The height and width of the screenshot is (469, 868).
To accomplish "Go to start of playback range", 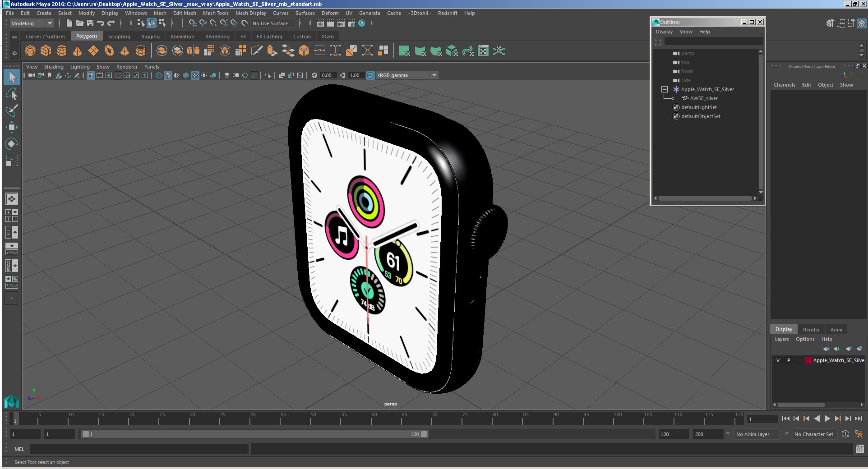I will tap(785, 418).
